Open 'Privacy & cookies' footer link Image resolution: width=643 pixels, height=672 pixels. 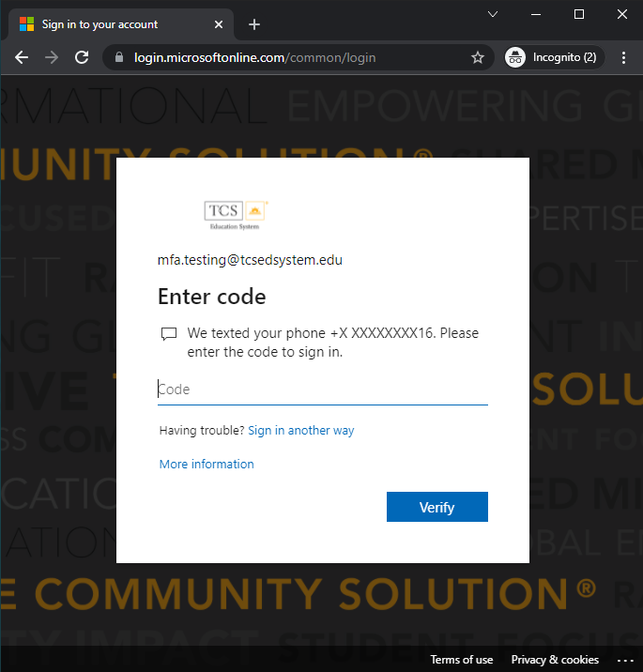tap(555, 660)
